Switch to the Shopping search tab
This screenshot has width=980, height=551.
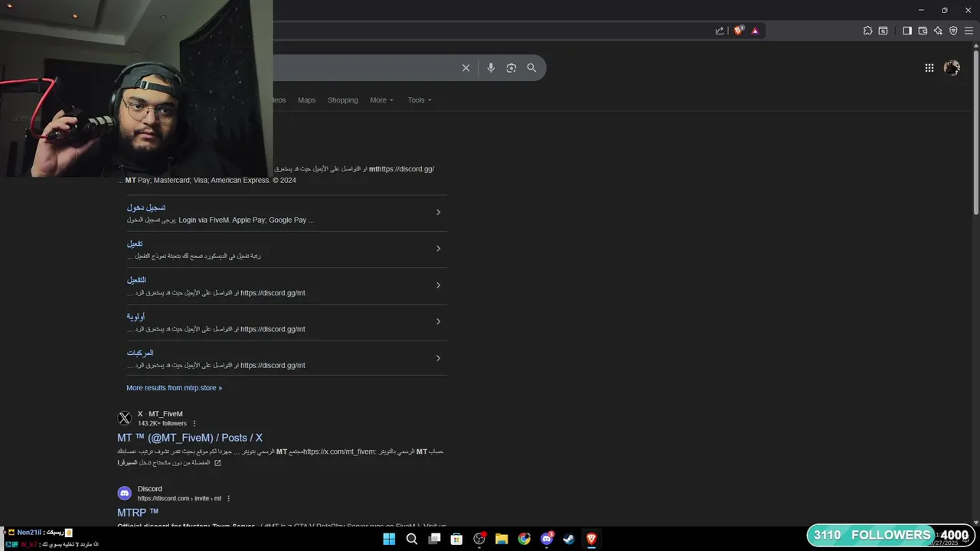pos(342,100)
